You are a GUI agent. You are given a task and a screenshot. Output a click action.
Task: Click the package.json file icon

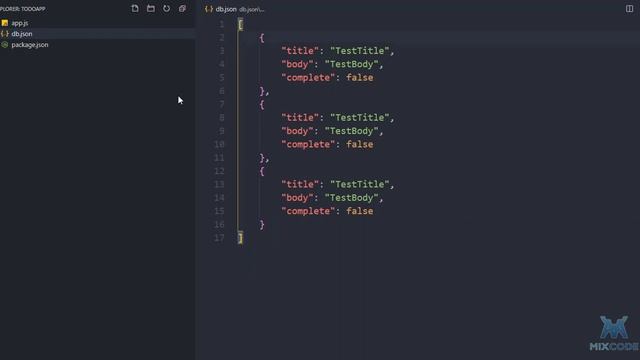tap(5, 45)
